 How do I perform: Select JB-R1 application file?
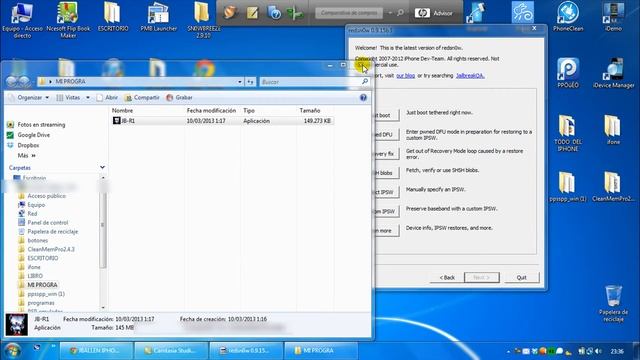pyautogui.click(x=222, y=121)
